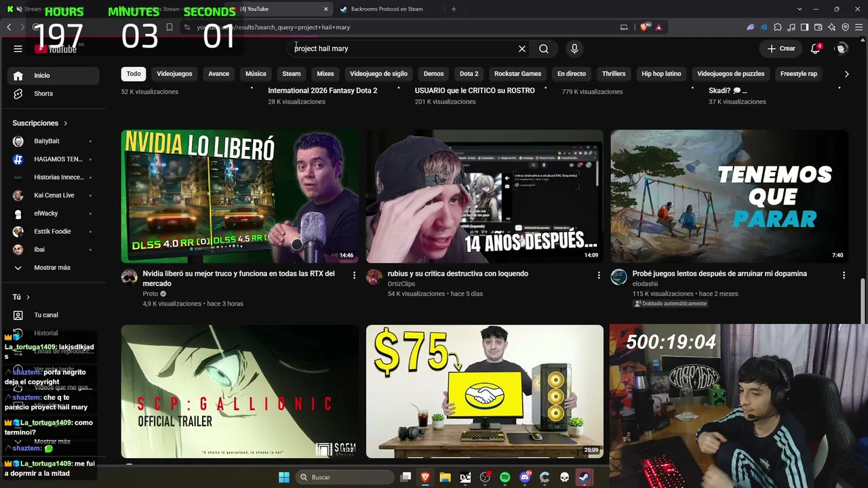The height and width of the screenshot is (488, 868).
Task: Open the Kai Cenat Live subscription
Action: coord(54,195)
